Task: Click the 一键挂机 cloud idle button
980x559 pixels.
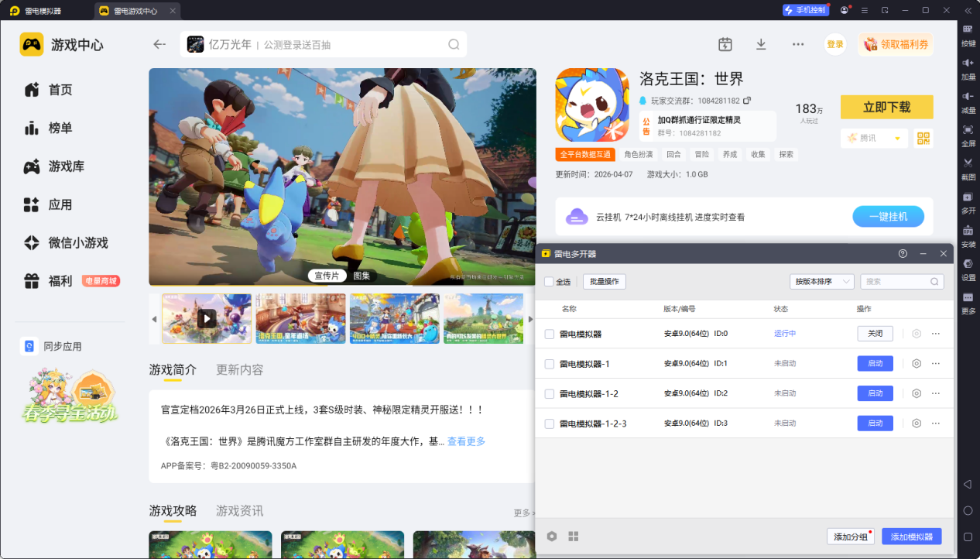Action: tap(888, 217)
